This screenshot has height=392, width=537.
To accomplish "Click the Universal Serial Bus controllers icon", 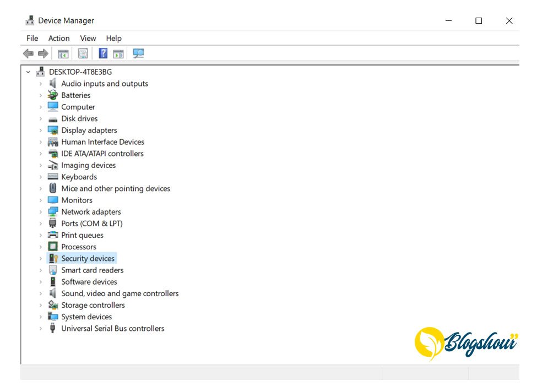I will [x=52, y=328].
